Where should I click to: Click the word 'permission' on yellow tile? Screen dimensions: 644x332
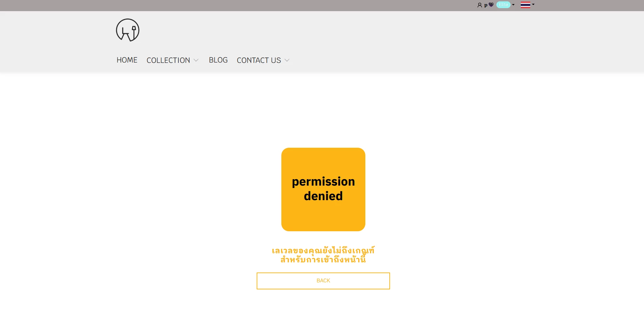[x=323, y=182]
